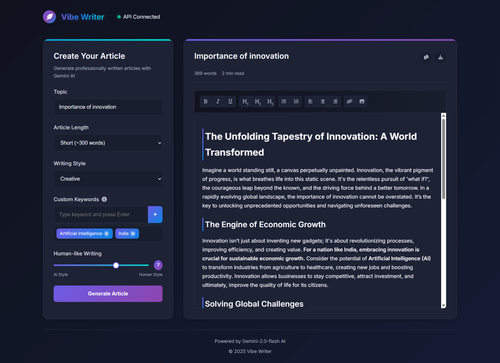Add keyword with the plus button

click(155, 214)
